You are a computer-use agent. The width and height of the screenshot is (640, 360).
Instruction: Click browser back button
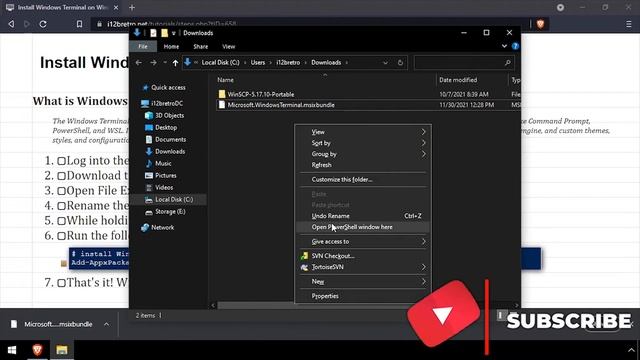11,24
